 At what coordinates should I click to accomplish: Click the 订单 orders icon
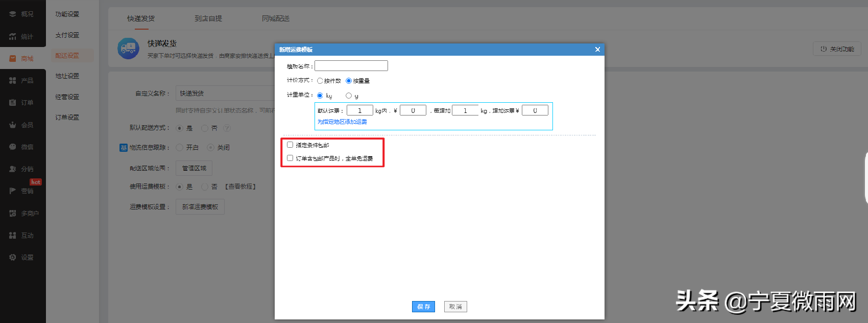[x=13, y=102]
